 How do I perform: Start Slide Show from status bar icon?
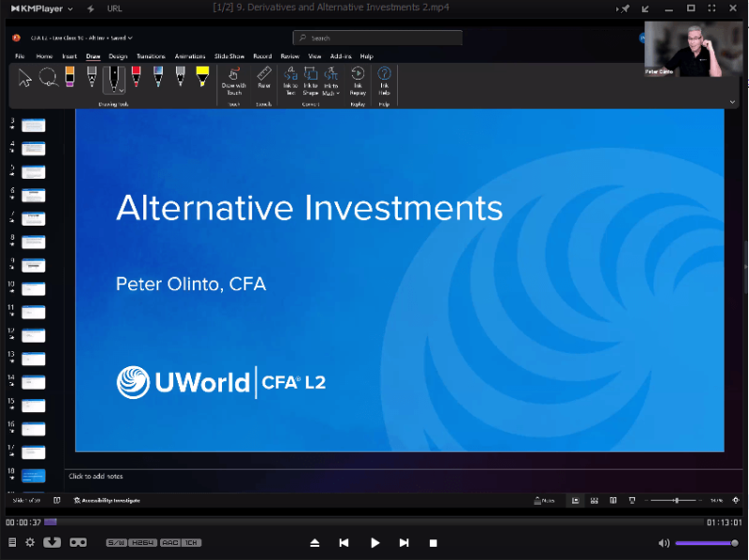(632, 500)
